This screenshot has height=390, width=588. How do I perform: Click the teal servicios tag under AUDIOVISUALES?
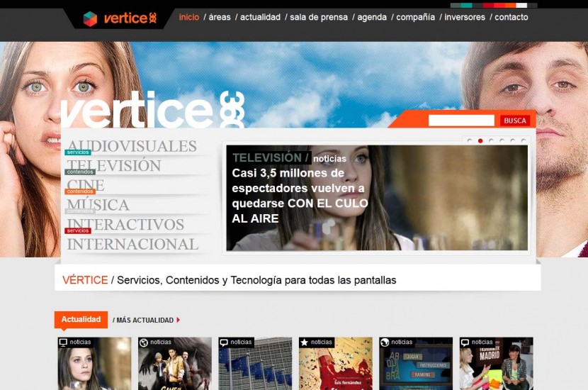pyautogui.click(x=78, y=152)
